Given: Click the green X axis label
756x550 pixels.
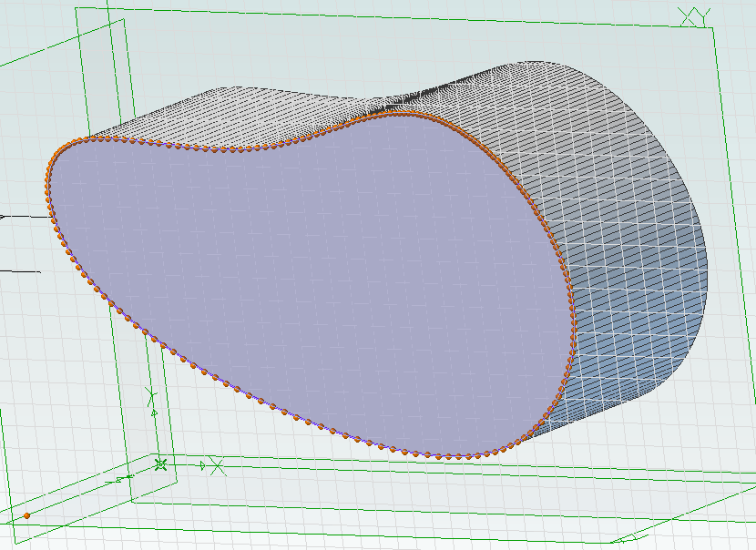Looking at the screenshot, I should (218, 467).
